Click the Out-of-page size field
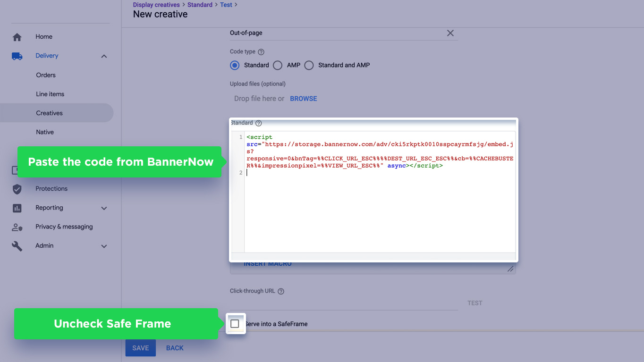 click(x=344, y=33)
